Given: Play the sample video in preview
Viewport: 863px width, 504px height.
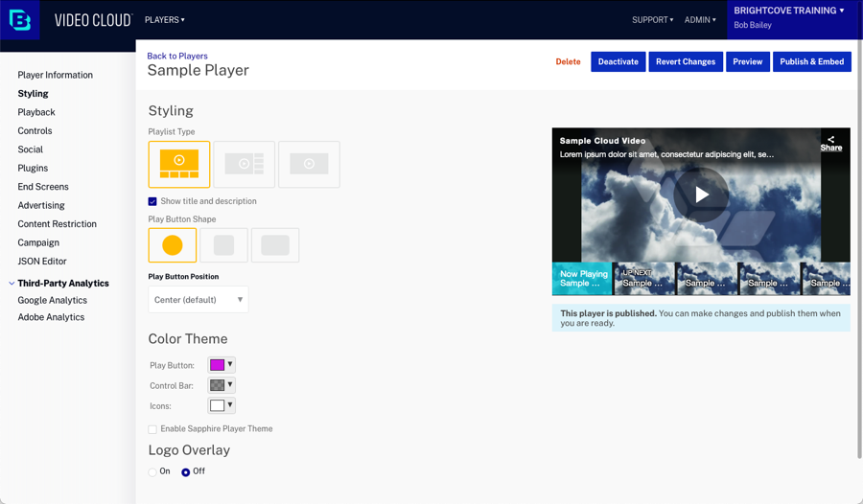Looking at the screenshot, I should (701, 195).
